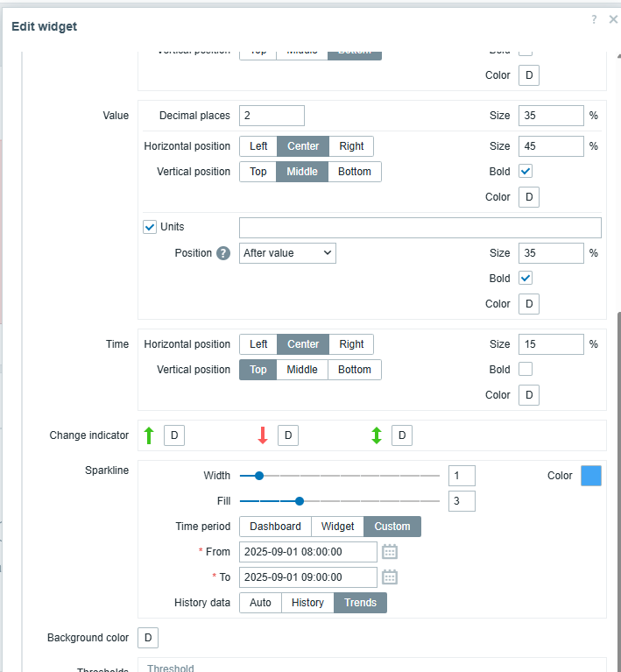The height and width of the screenshot is (672, 621).
Task: Open the Background color picker
Action: (148, 638)
